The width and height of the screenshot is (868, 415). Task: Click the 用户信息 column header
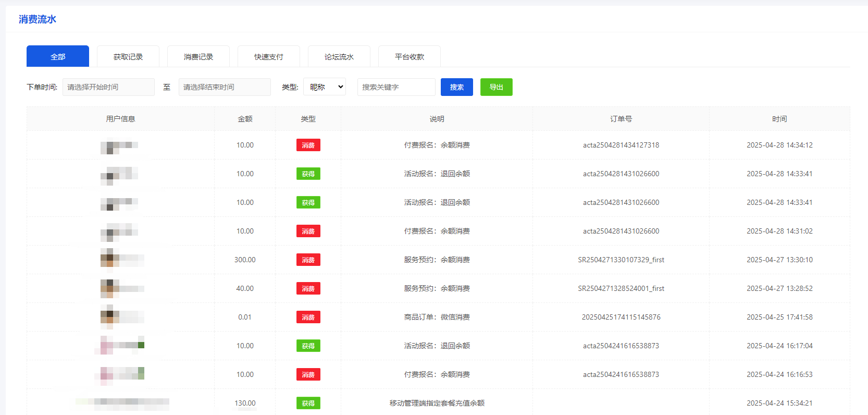[120, 119]
